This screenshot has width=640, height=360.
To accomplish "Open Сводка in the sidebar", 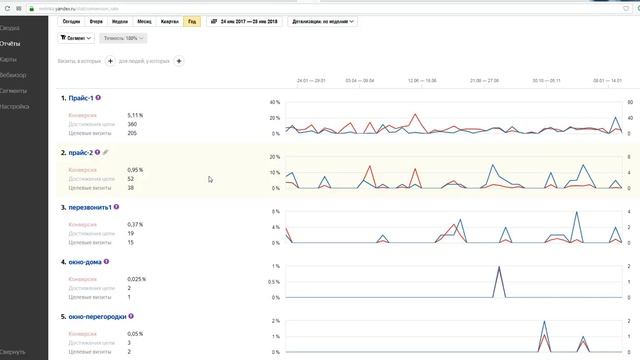I will 10,28.
